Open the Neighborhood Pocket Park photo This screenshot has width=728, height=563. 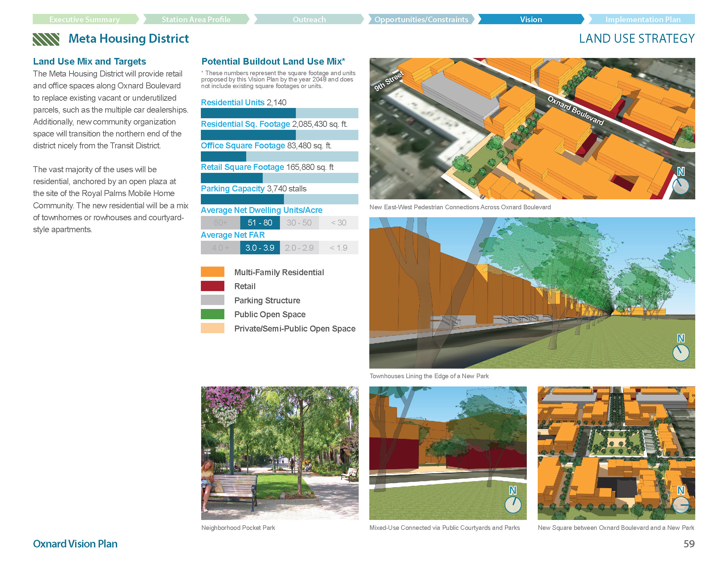279,453
